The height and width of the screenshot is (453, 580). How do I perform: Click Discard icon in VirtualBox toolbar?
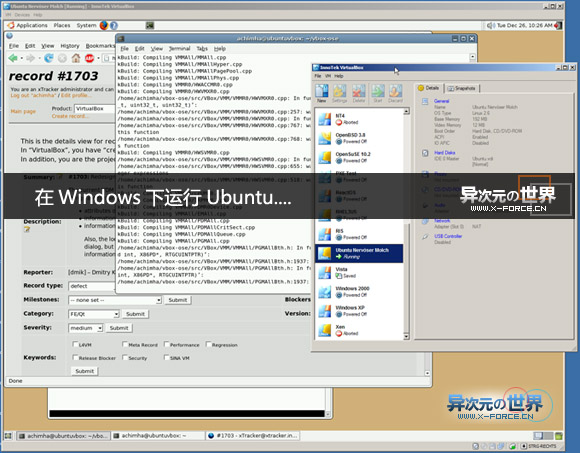click(x=395, y=93)
